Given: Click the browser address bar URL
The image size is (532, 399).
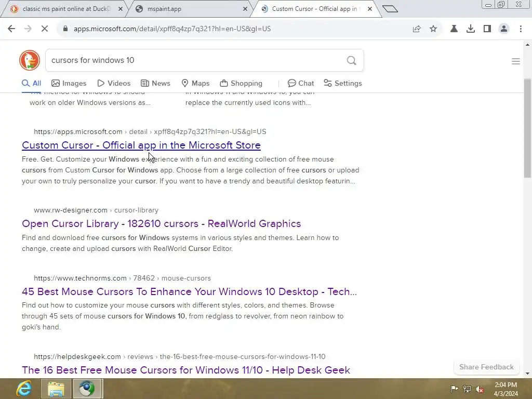Looking at the screenshot, I should coord(172,29).
